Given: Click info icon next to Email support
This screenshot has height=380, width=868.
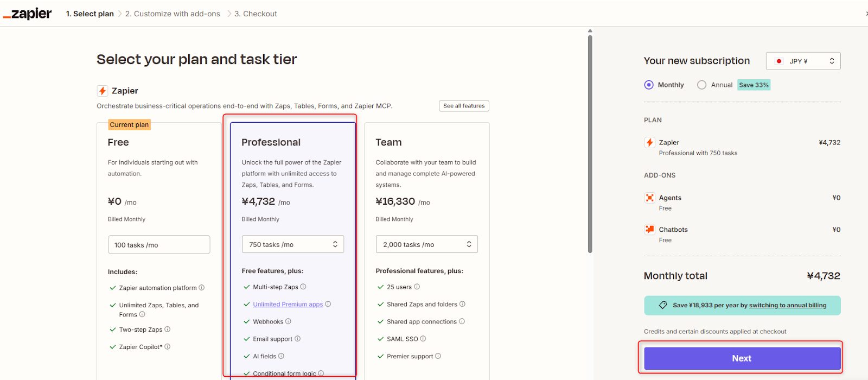Looking at the screenshot, I should [x=298, y=339].
